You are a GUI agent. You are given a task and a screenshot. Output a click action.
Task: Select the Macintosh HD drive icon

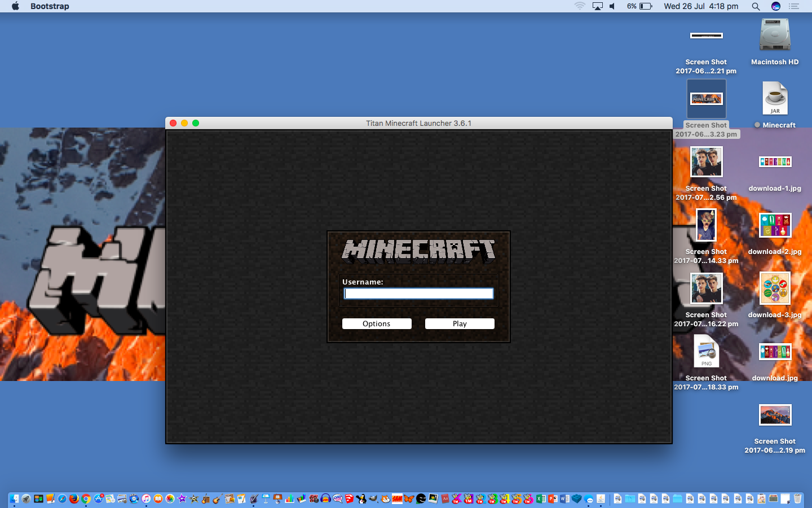(775, 42)
